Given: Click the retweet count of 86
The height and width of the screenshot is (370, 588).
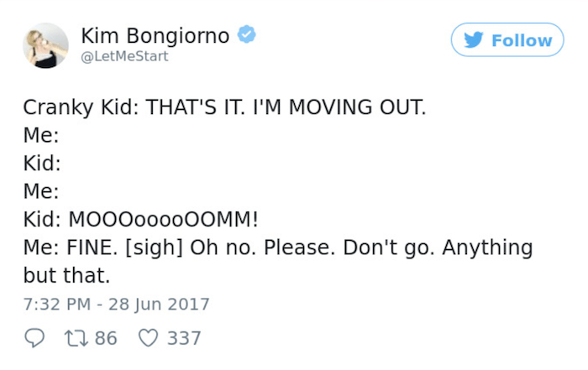Looking at the screenshot, I should point(105,338).
